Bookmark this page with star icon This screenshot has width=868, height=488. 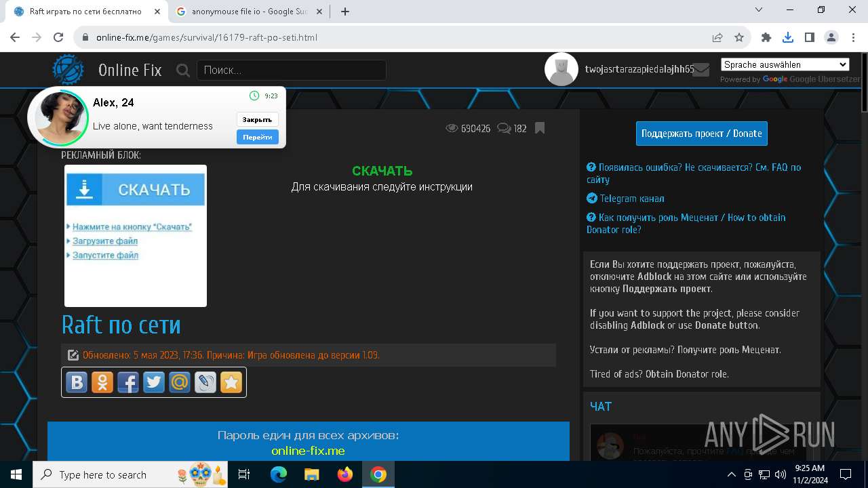[739, 37]
